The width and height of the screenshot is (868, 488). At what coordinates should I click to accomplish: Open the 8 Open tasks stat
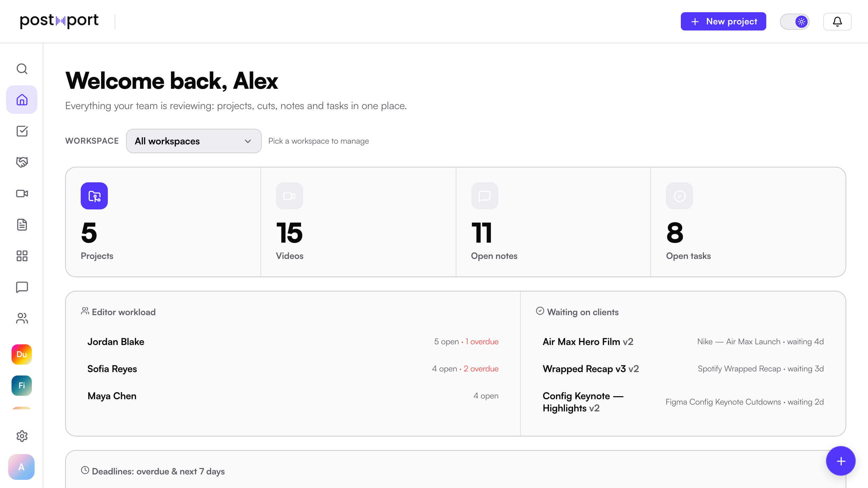pyautogui.click(x=748, y=222)
